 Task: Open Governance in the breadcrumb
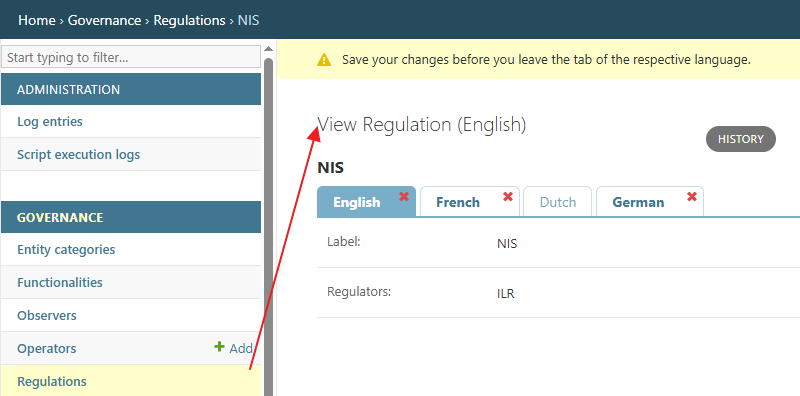(104, 20)
